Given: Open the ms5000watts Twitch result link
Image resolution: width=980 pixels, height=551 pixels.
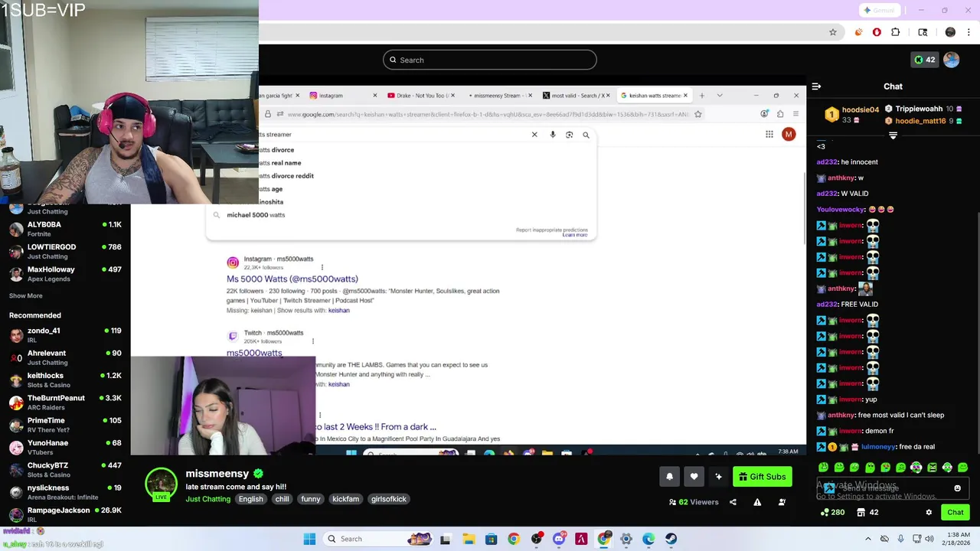Looking at the screenshot, I should 254,353.
